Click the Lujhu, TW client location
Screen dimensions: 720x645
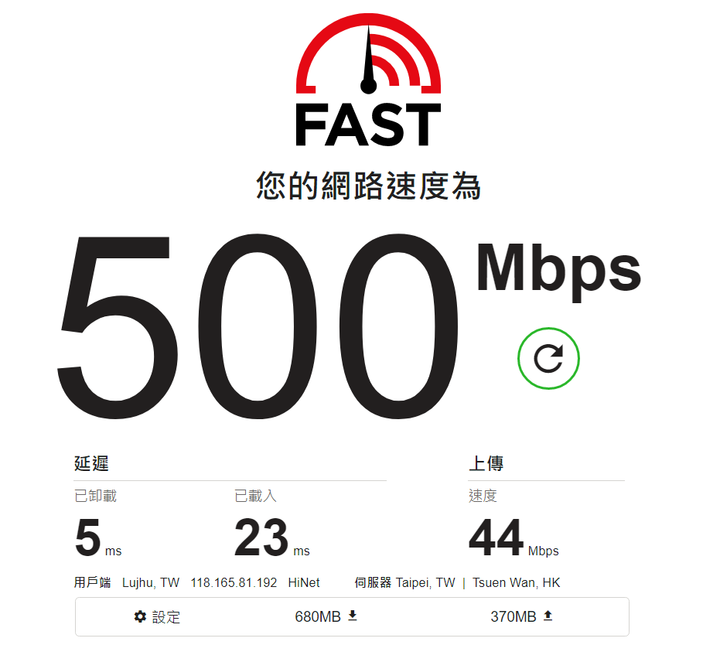point(151,583)
